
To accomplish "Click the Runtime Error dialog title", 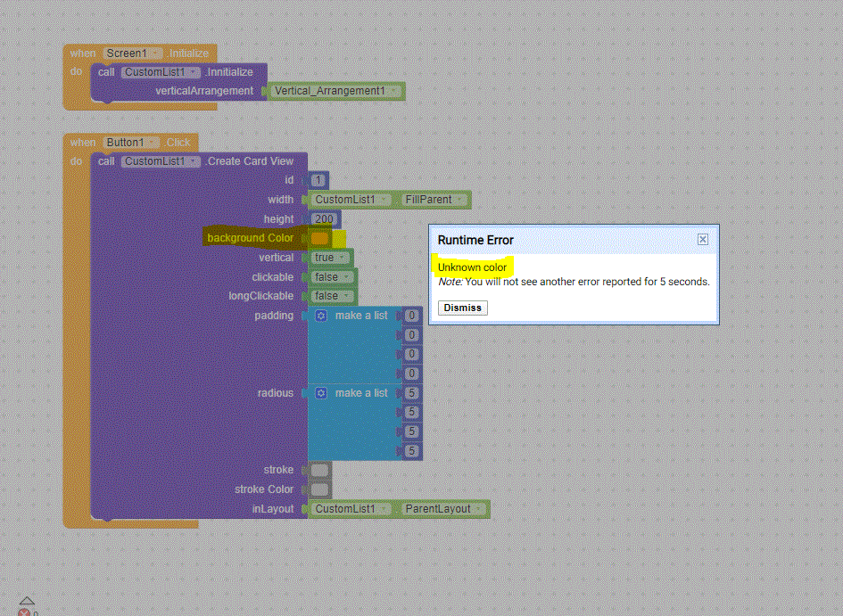I will tap(475, 240).
